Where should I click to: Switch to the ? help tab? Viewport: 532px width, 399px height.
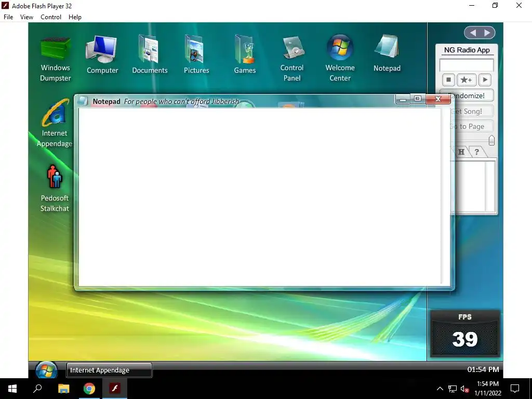(x=477, y=152)
